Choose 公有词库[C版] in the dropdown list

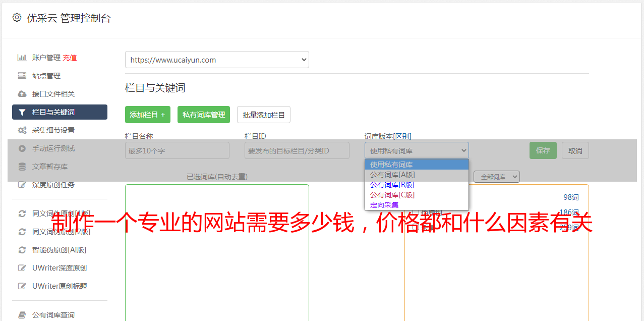417,195
